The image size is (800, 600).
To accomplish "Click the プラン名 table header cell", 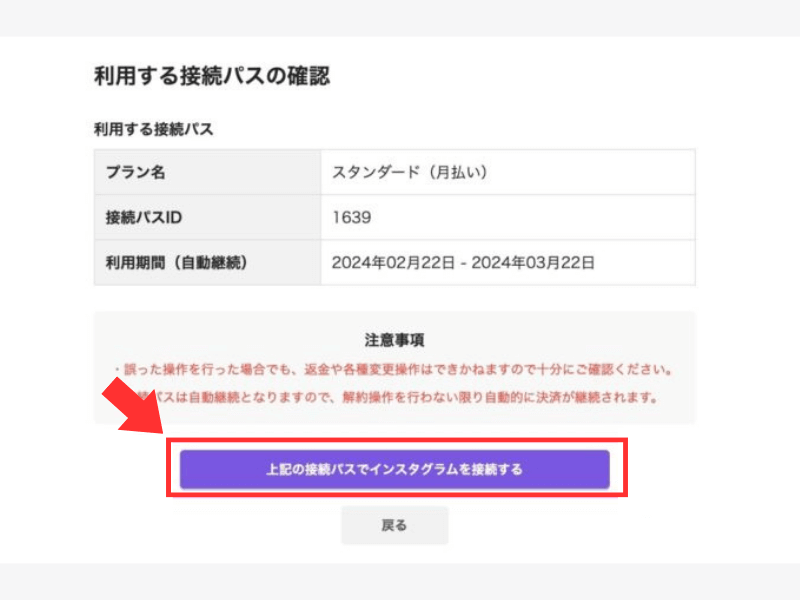I will point(136,172).
